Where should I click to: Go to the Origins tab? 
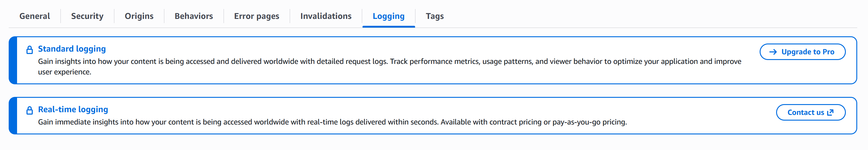click(x=139, y=16)
